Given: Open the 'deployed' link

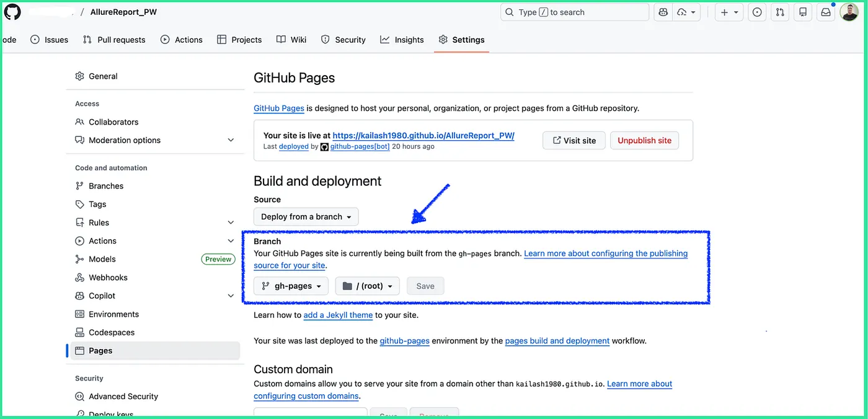Looking at the screenshot, I should (294, 147).
